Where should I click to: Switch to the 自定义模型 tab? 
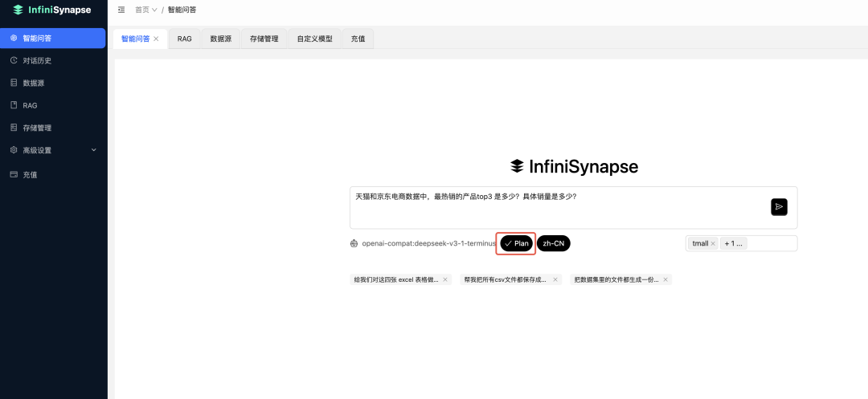coord(314,39)
